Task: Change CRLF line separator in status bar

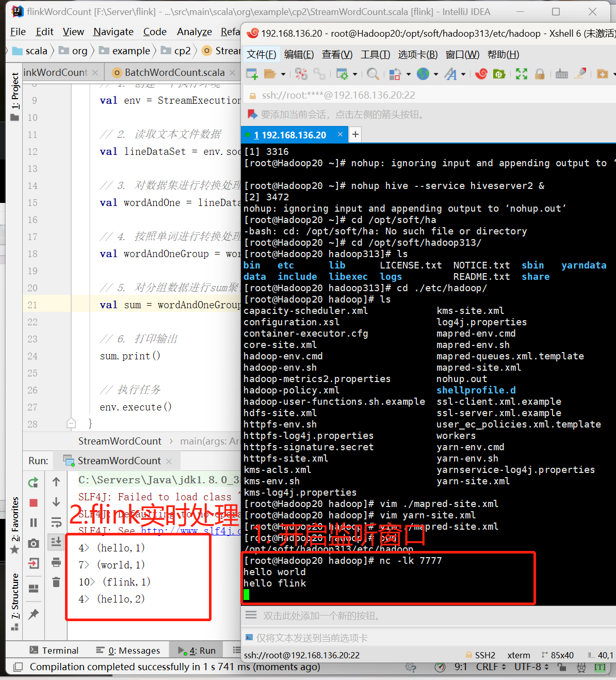Action: pos(491,667)
